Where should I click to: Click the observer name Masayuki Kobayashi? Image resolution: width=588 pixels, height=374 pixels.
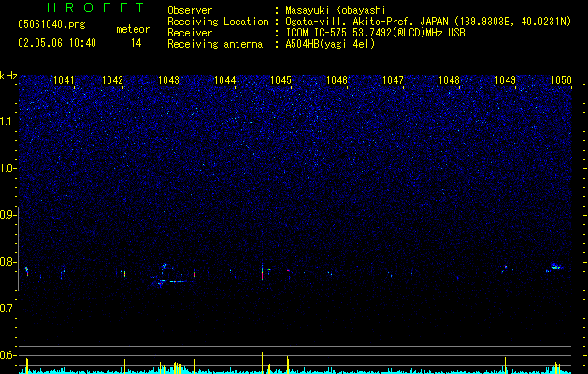pyautogui.click(x=336, y=10)
